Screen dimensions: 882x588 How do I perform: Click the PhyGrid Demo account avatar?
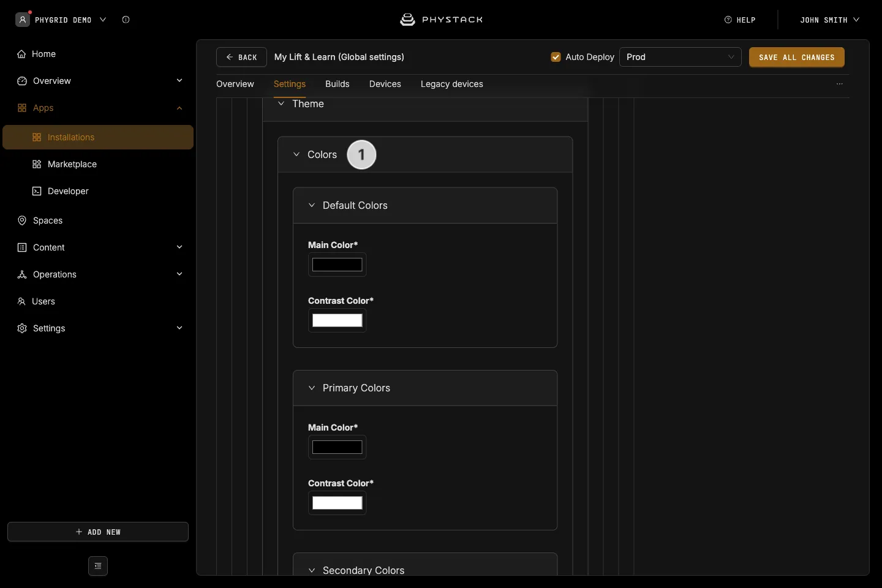click(x=23, y=20)
